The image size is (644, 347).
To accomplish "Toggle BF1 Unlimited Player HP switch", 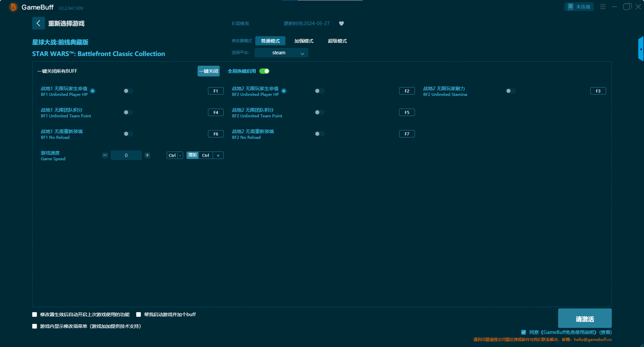I will [128, 91].
